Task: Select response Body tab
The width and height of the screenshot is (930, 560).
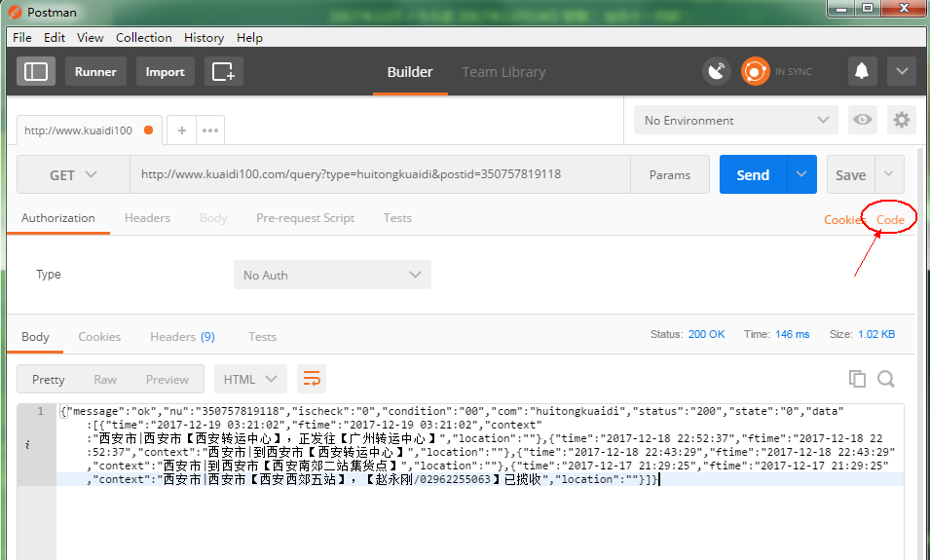Action: coord(35,336)
